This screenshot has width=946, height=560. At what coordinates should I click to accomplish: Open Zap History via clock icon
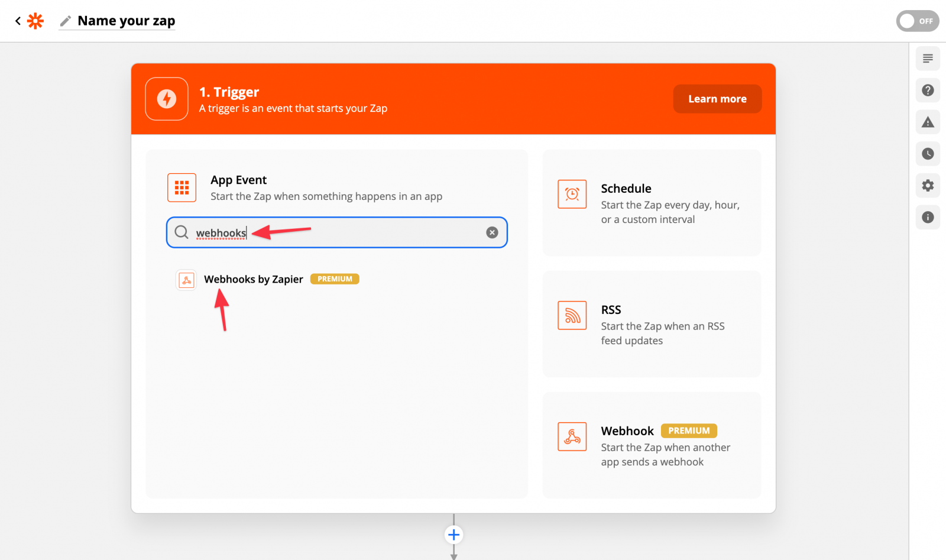coord(928,154)
